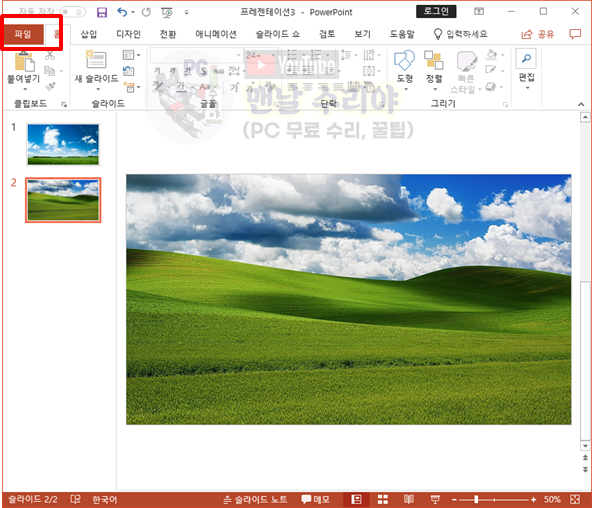Click the vertical scrollbar up arrow
The image size is (592, 508).
(x=585, y=117)
